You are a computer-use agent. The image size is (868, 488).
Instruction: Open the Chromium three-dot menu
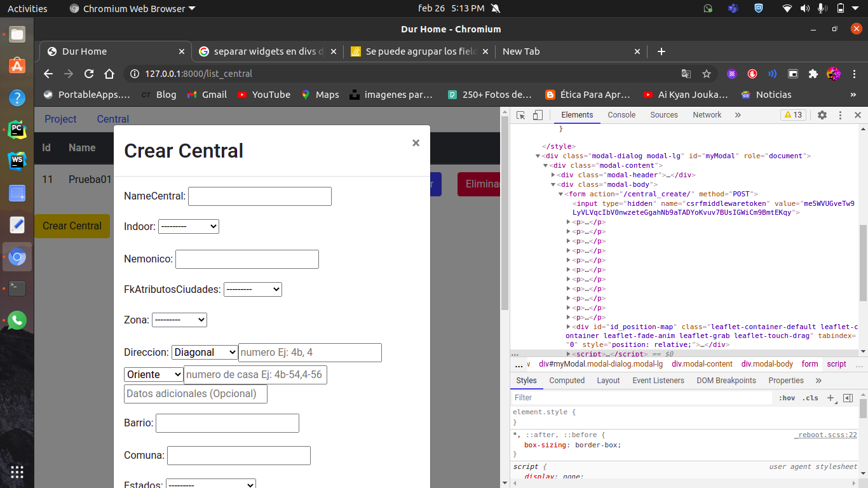pyautogui.click(x=853, y=74)
